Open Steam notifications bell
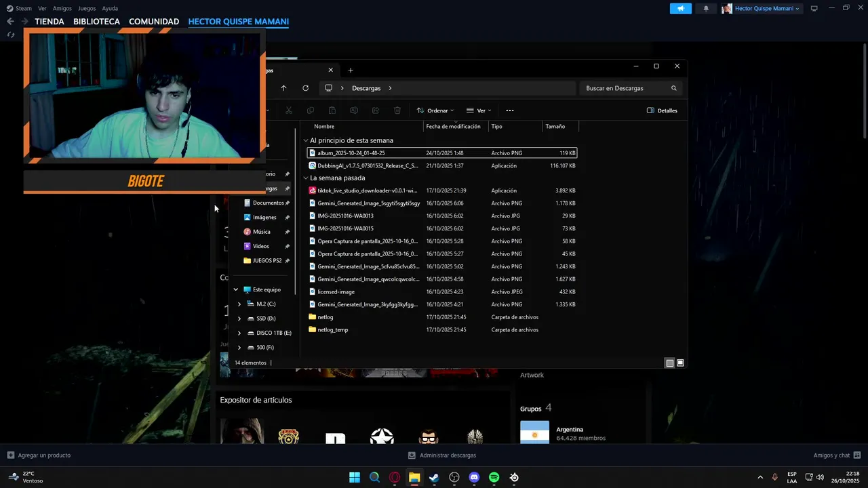This screenshot has width=868, height=488. tap(706, 8)
